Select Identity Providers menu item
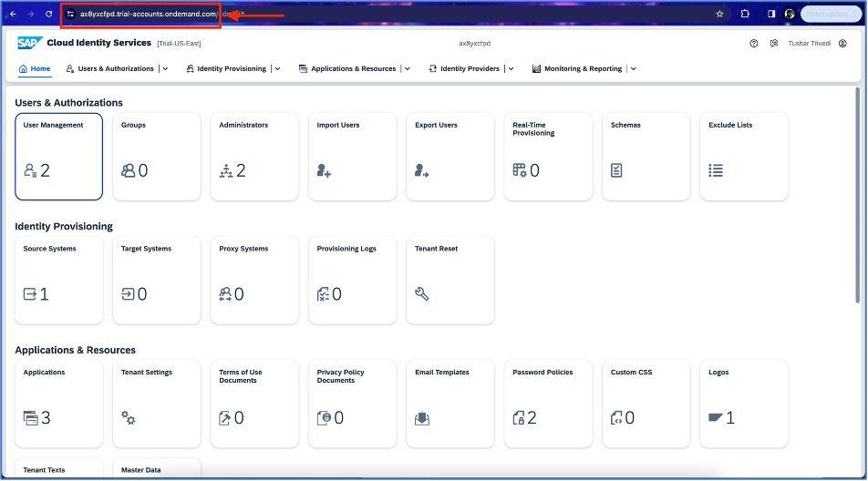The image size is (868, 481). (x=464, y=68)
